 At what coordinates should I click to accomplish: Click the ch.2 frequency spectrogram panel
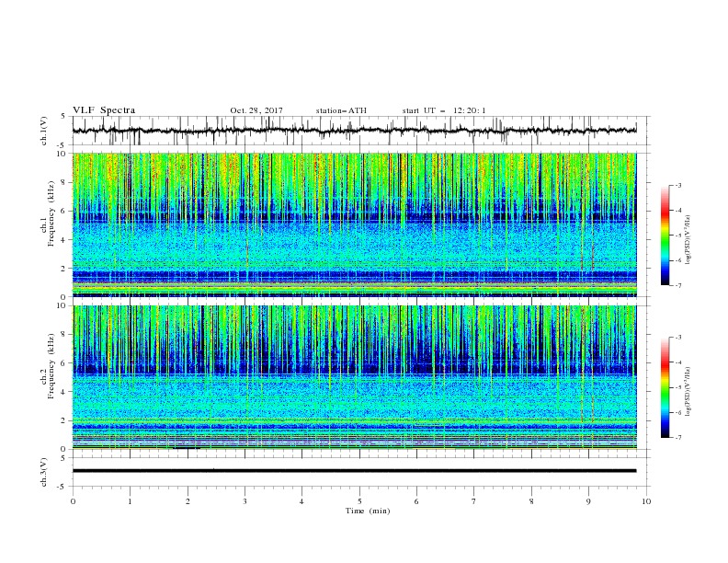[x=354, y=377]
